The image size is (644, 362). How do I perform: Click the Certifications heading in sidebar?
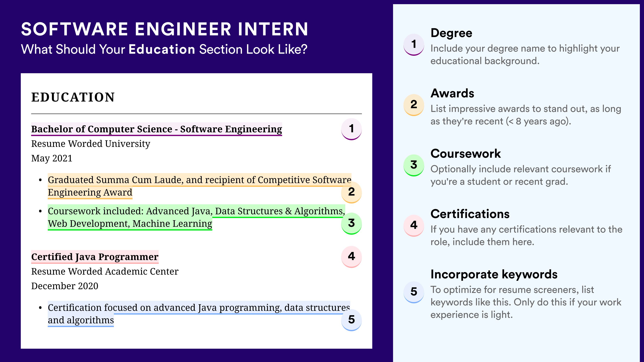click(x=470, y=214)
